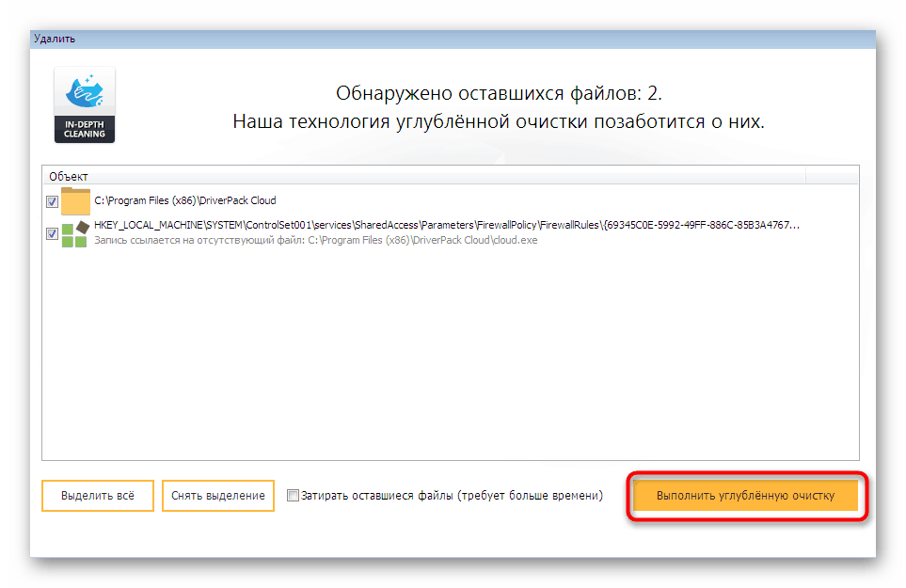Click the 'Снять выделение' button
906x588 pixels.
(218, 496)
